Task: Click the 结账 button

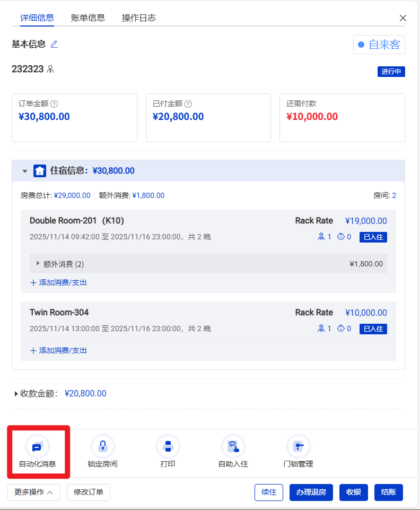Action: pos(388,492)
